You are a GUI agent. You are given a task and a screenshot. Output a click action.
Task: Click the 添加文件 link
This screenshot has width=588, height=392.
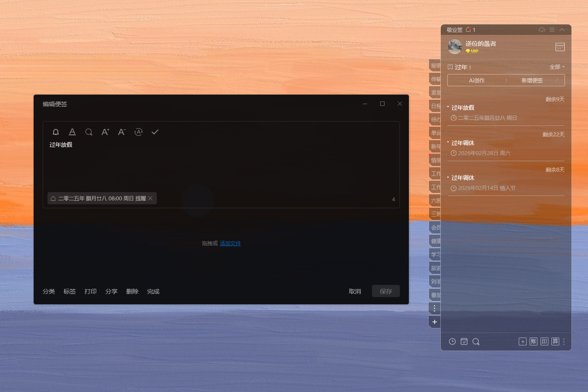(230, 243)
